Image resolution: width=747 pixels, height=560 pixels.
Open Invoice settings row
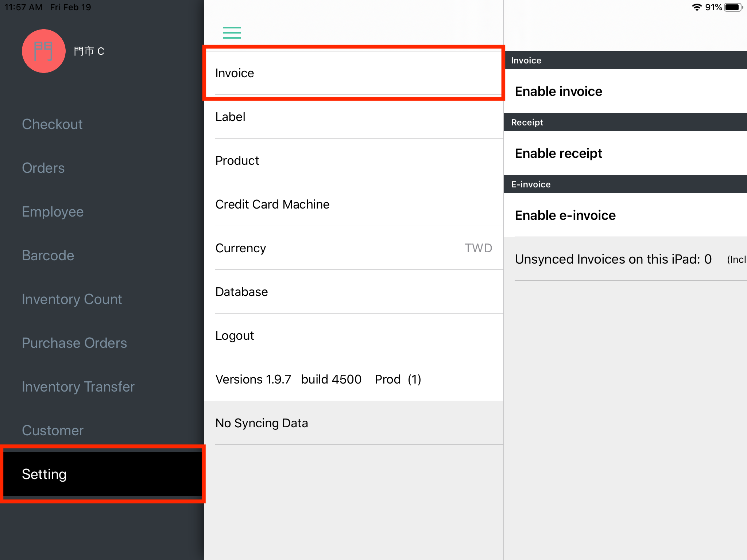(x=354, y=73)
